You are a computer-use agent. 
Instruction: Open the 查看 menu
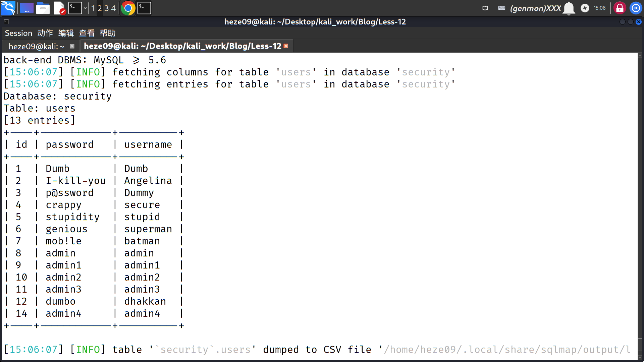(87, 33)
